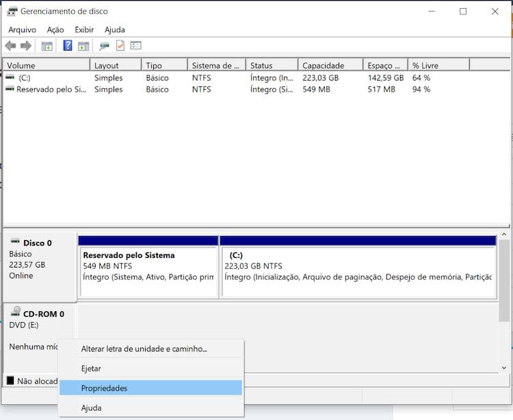
Task: Sort by Status column header
Action: pyautogui.click(x=272, y=66)
